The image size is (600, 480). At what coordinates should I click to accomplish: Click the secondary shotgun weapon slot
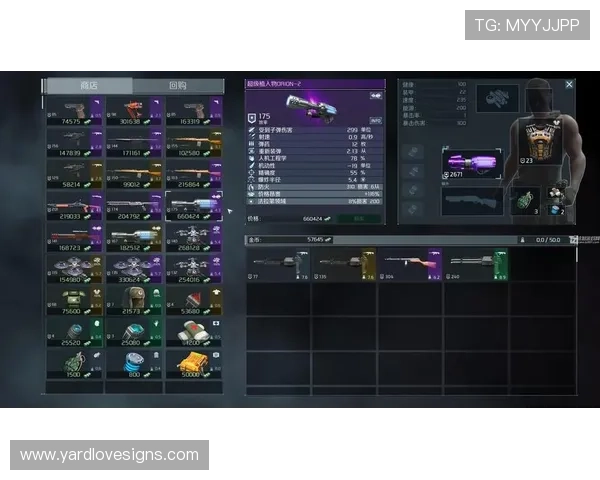pyautogui.click(x=471, y=201)
